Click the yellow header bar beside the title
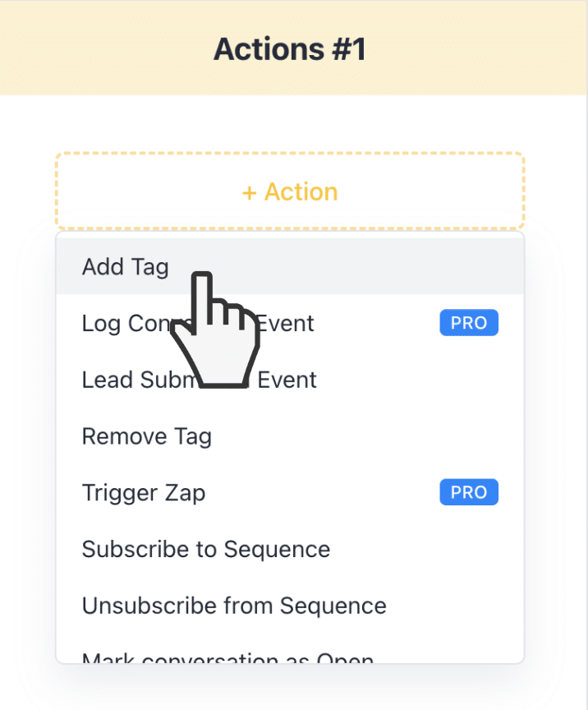Viewport: 588px width, 710px height. coord(475,48)
